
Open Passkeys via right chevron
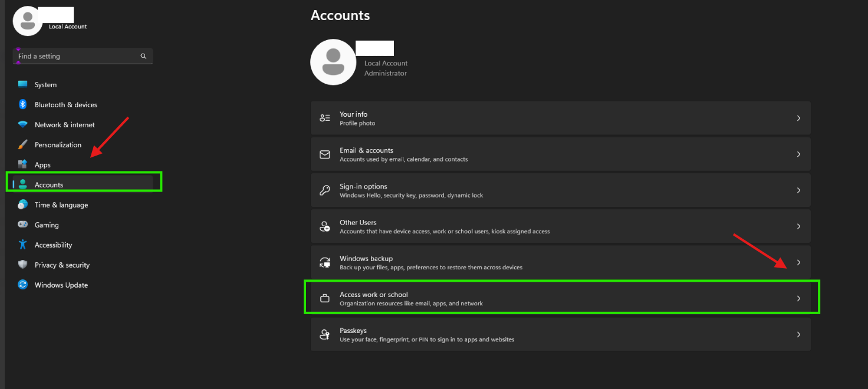798,334
